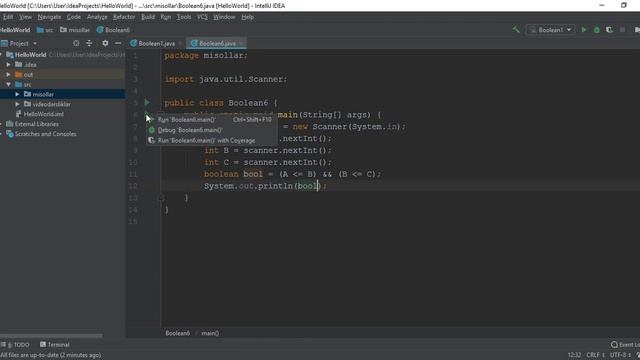
Task: Open the Analyze menu
Action: click(97, 17)
